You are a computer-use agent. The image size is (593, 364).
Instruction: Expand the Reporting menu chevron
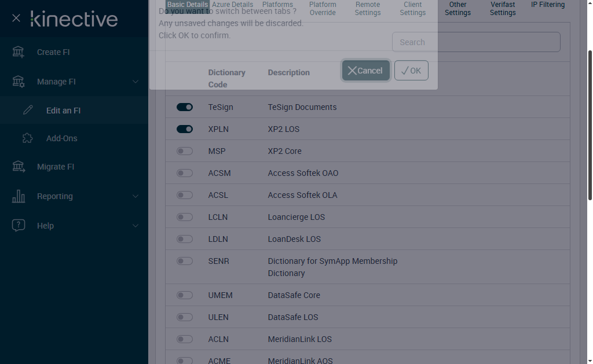135,196
